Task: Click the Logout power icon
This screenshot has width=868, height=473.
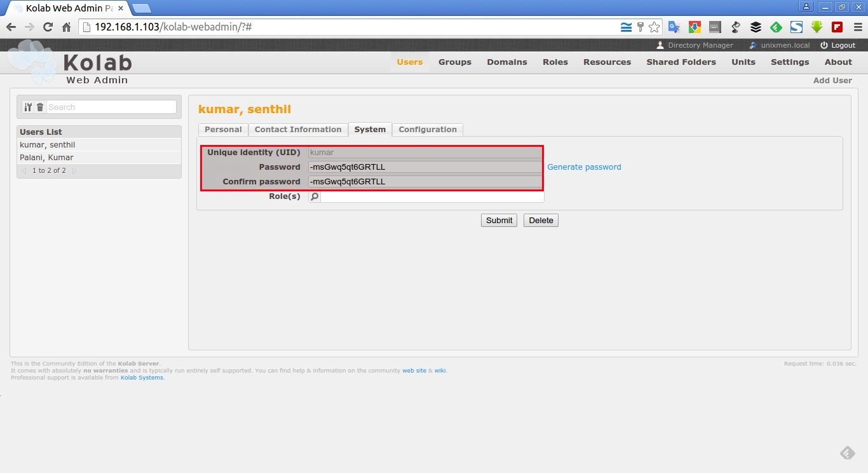Action: point(824,45)
